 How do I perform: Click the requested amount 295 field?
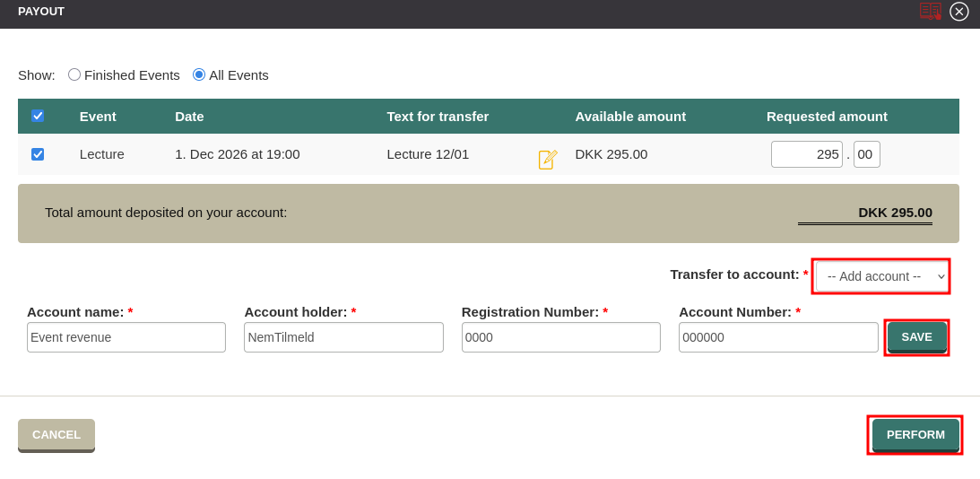[806, 154]
